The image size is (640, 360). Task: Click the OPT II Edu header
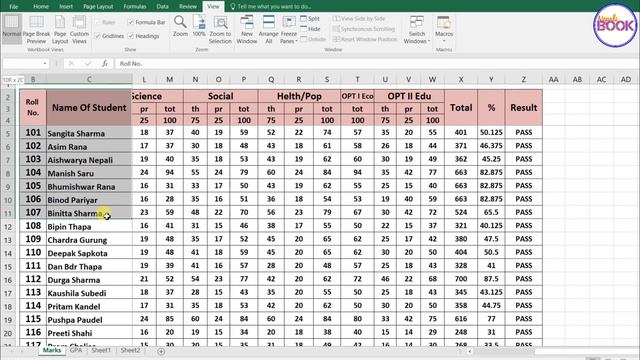[409, 96]
